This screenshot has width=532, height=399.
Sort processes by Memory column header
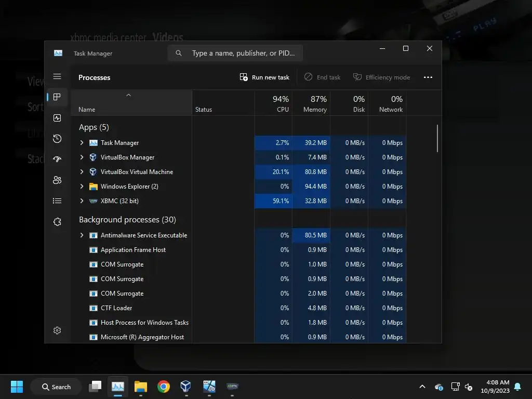click(311, 103)
